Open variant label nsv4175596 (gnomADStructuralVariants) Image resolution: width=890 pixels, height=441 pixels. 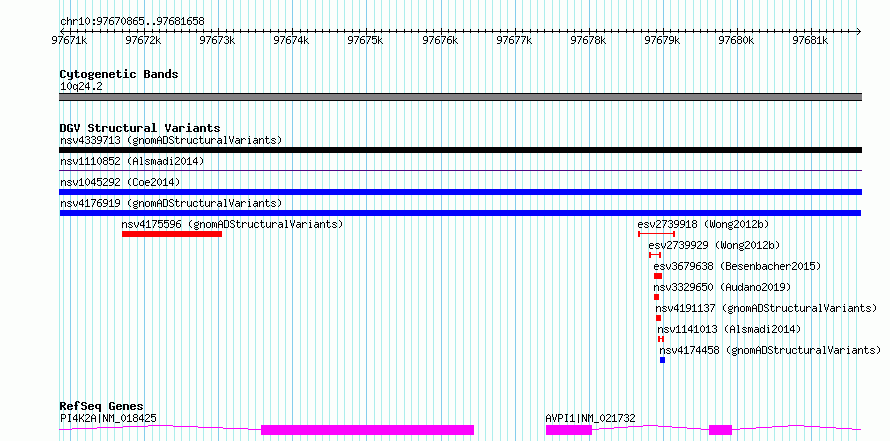pyautogui.click(x=232, y=224)
